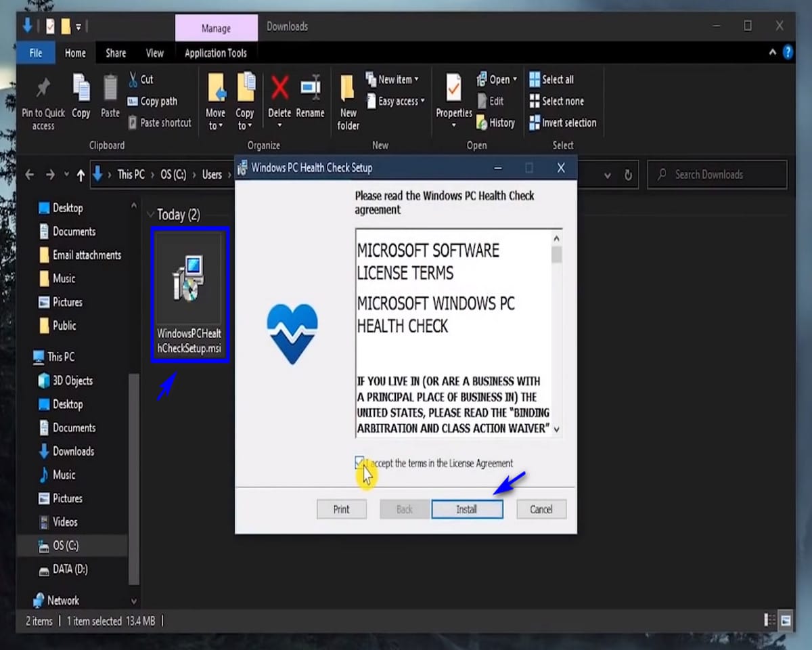This screenshot has height=650, width=812.
Task: Open the Application Tools tab
Action: (216, 53)
